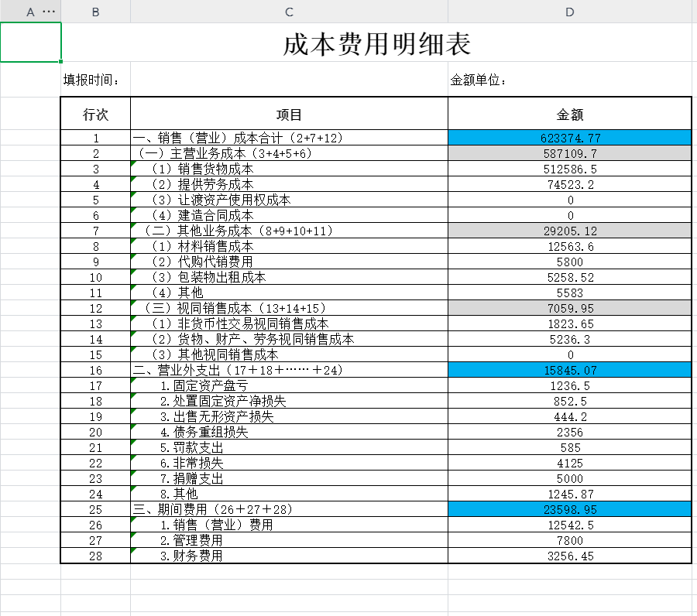This screenshot has width=697, height=616.
Task: Click amount cell 3256.45
Action: [570, 556]
